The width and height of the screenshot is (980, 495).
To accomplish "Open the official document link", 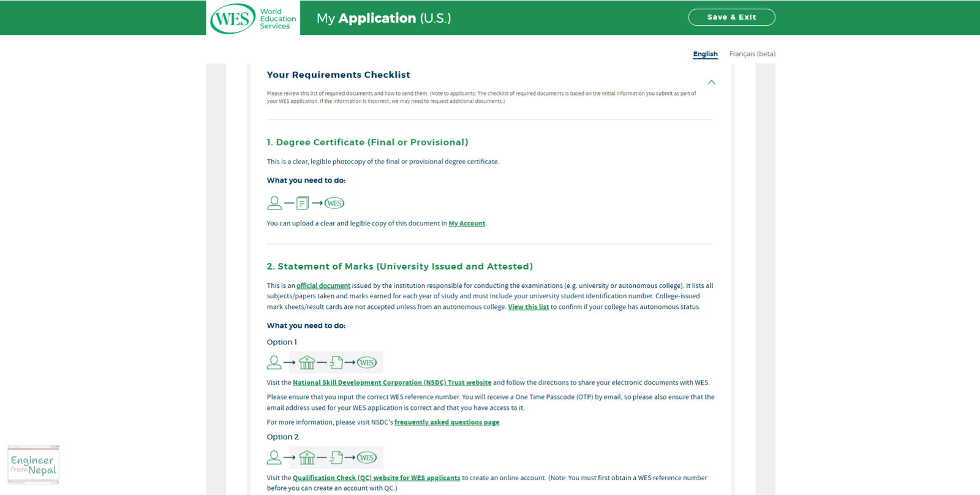I will point(323,286).
